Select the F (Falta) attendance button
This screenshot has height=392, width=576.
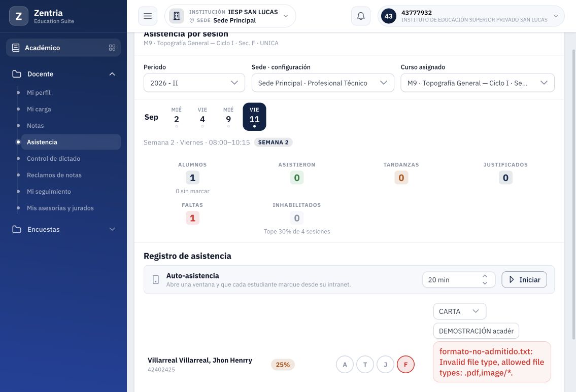405,365
